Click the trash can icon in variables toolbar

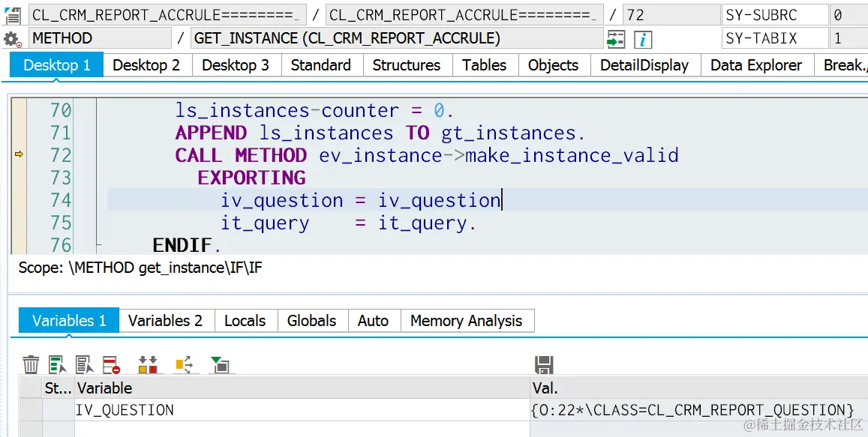click(x=31, y=365)
